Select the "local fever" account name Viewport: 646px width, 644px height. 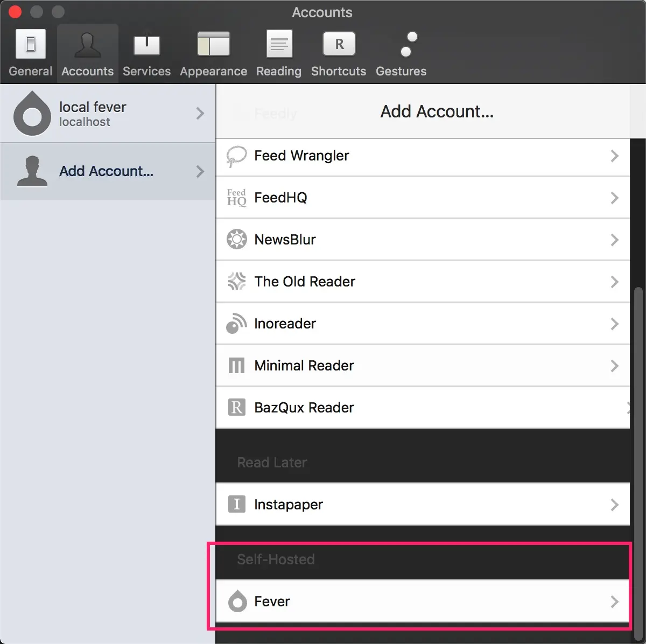click(93, 107)
